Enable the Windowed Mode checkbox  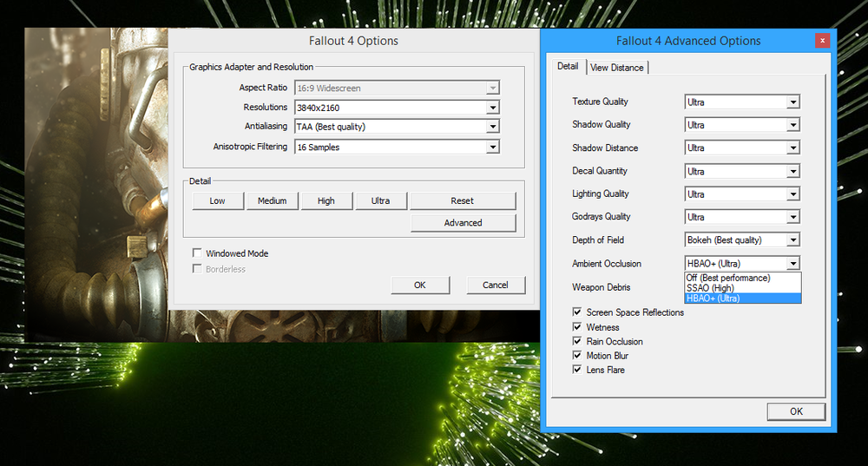196,253
